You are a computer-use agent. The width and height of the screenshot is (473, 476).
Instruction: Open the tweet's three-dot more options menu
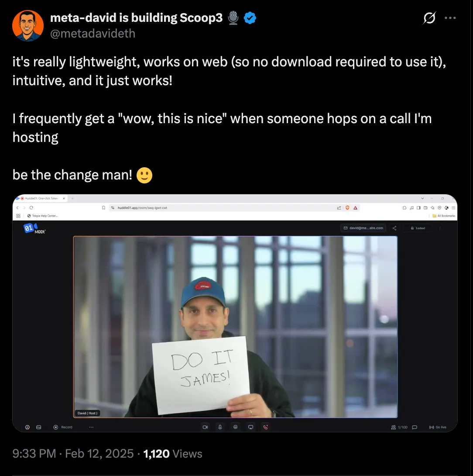click(450, 18)
